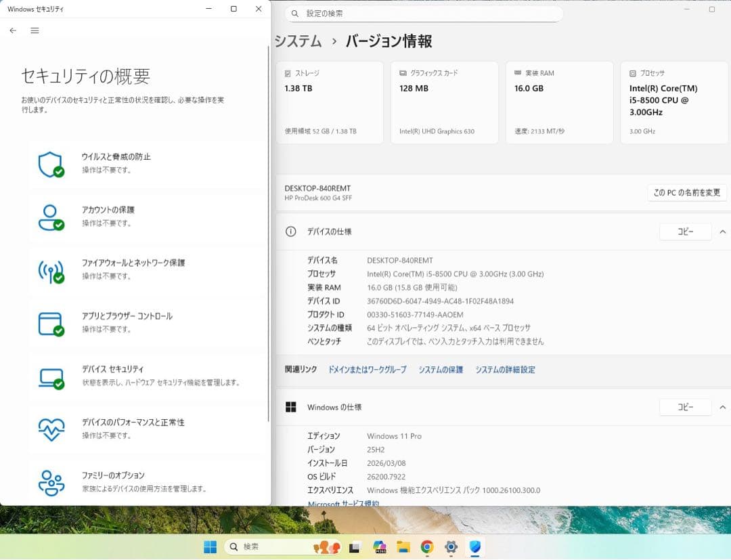Click the バージョン情報 breadcrumb title
This screenshot has width=731, height=560.
(389, 41)
